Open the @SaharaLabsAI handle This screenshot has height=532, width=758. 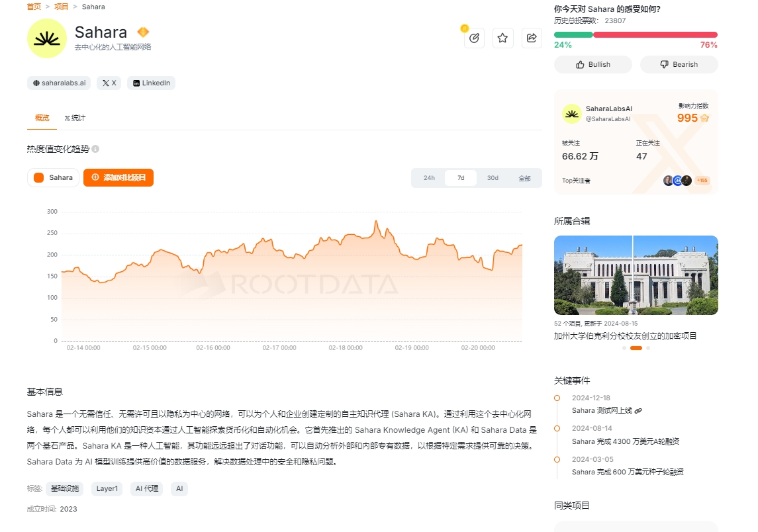[x=608, y=119]
